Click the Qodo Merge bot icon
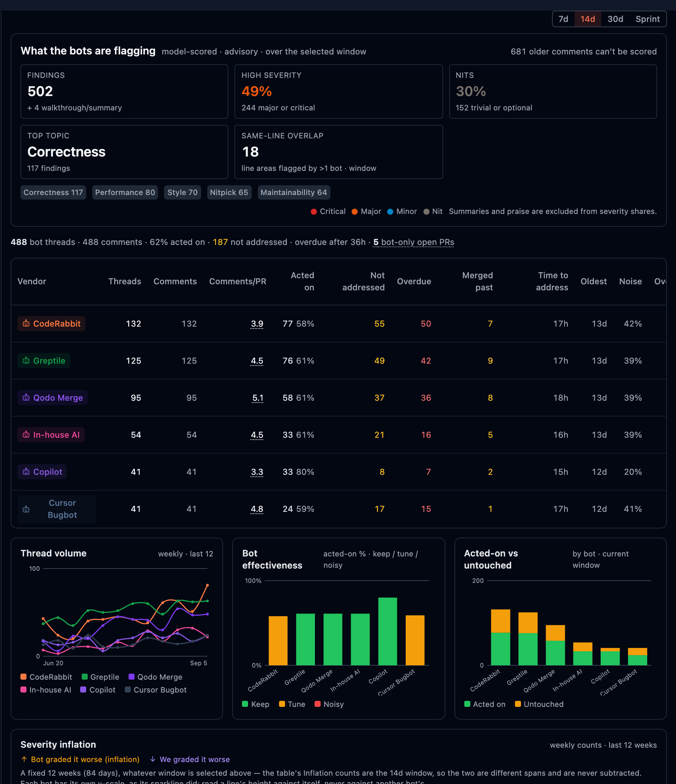 coord(26,398)
